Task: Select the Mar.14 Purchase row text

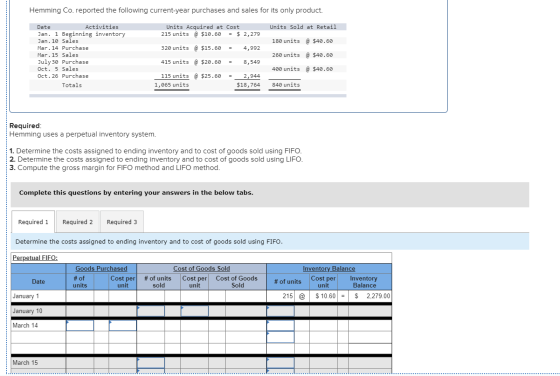Action: (x=63, y=48)
